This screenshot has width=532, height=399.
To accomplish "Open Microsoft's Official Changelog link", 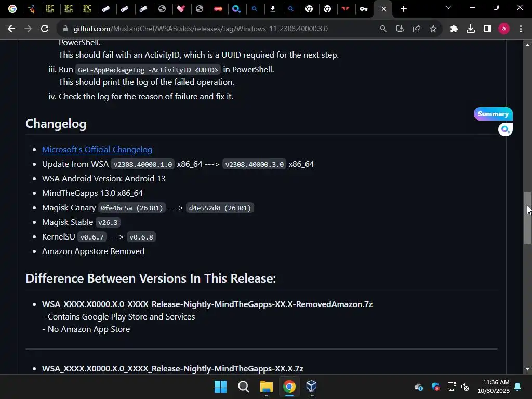I will [x=97, y=149].
